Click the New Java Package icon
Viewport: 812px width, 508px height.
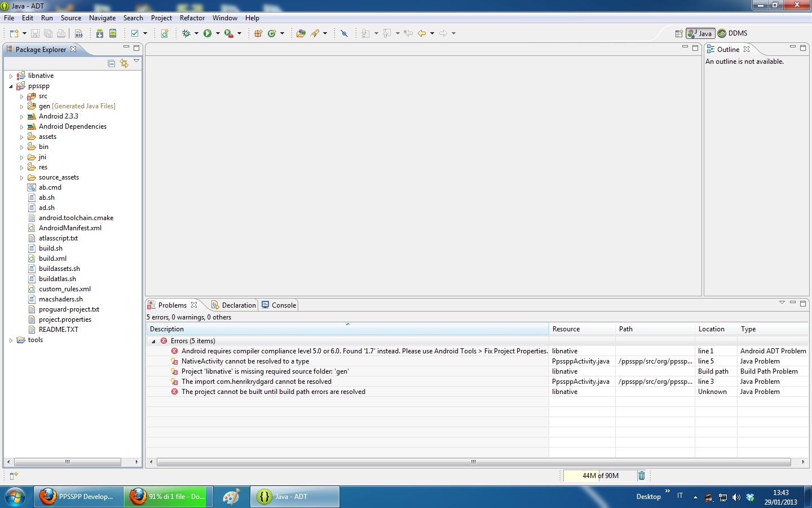pos(258,33)
